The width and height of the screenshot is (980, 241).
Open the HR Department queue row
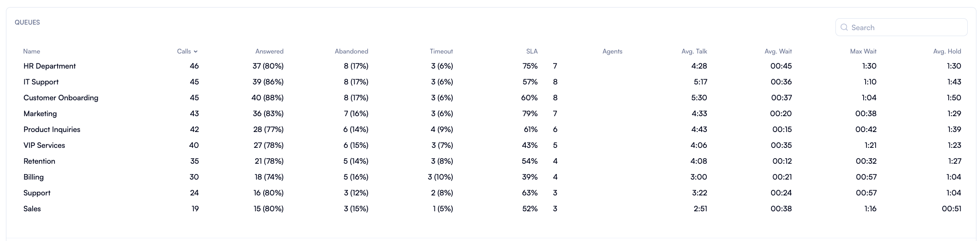coord(50,66)
